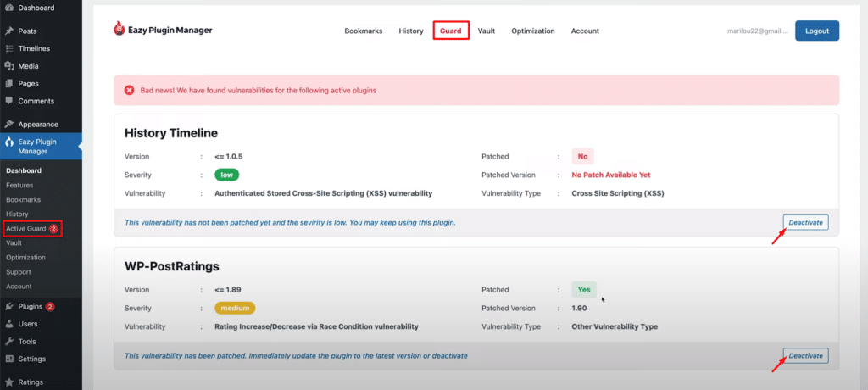Image resolution: width=868 pixels, height=390 pixels.
Task: Open the Features submenu item
Action: coord(19,185)
